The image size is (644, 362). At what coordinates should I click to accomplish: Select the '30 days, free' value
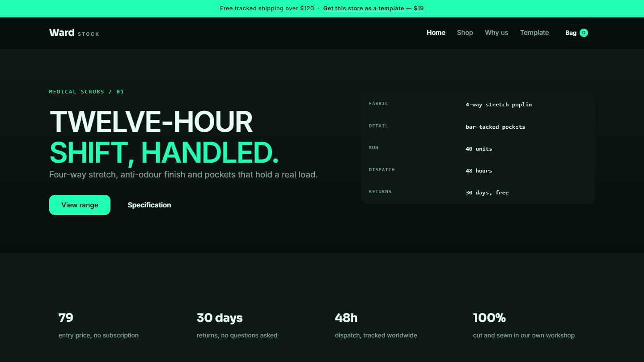point(487,193)
